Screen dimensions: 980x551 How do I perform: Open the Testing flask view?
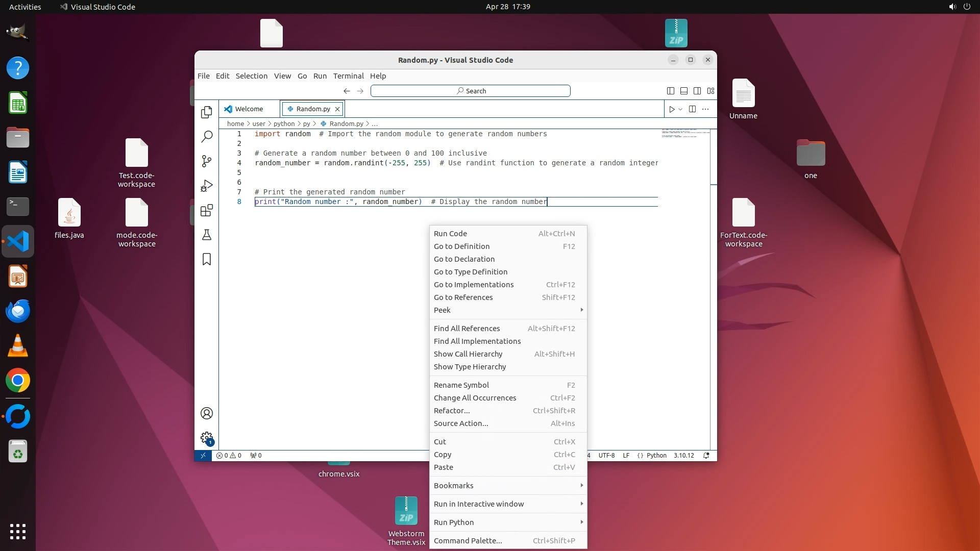[x=206, y=235]
